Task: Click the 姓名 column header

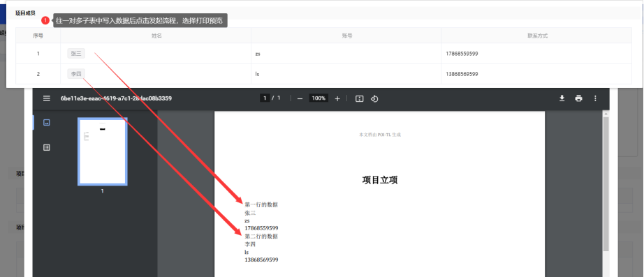Action: coord(156,36)
